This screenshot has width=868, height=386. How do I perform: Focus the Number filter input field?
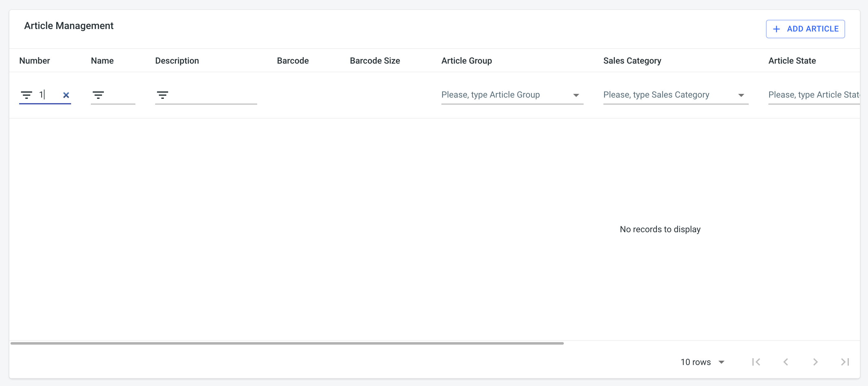(x=51, y=95)
